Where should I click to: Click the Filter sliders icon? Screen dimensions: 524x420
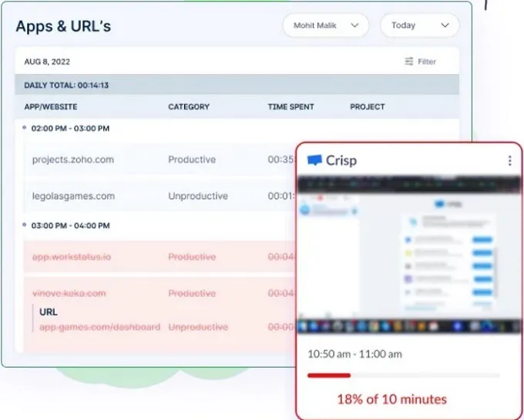click(x=409, y=62)
